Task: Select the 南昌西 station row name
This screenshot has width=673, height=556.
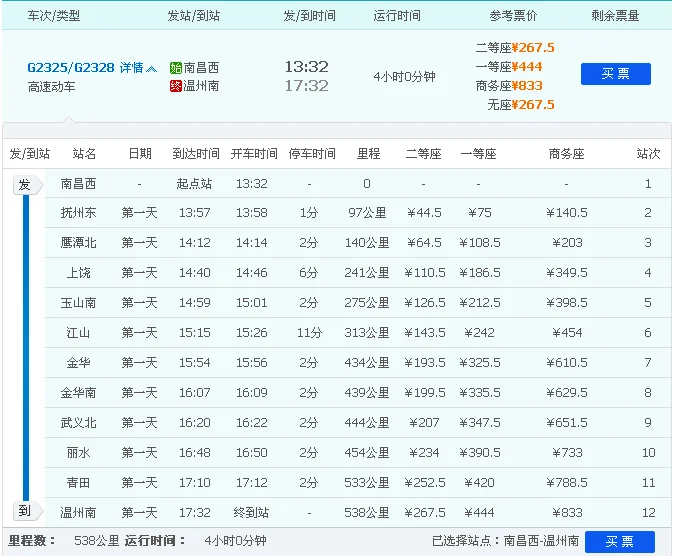Action: pos(78,184)
